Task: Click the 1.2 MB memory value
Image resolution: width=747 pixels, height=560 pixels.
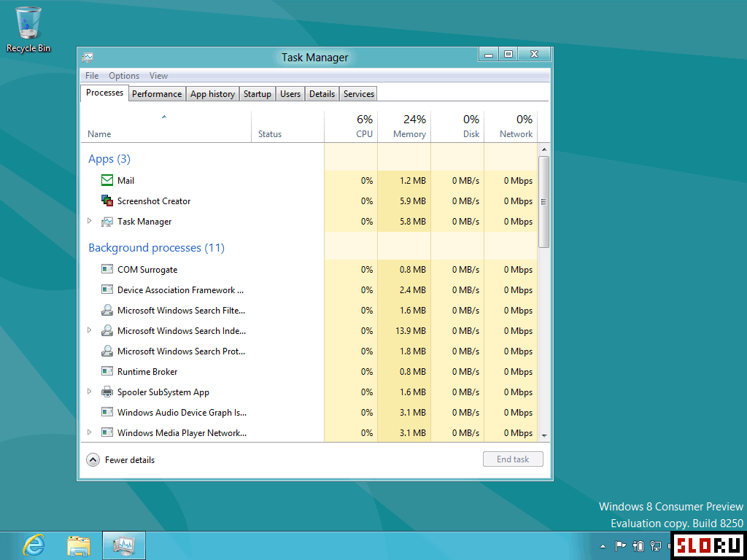Action: 413,181
